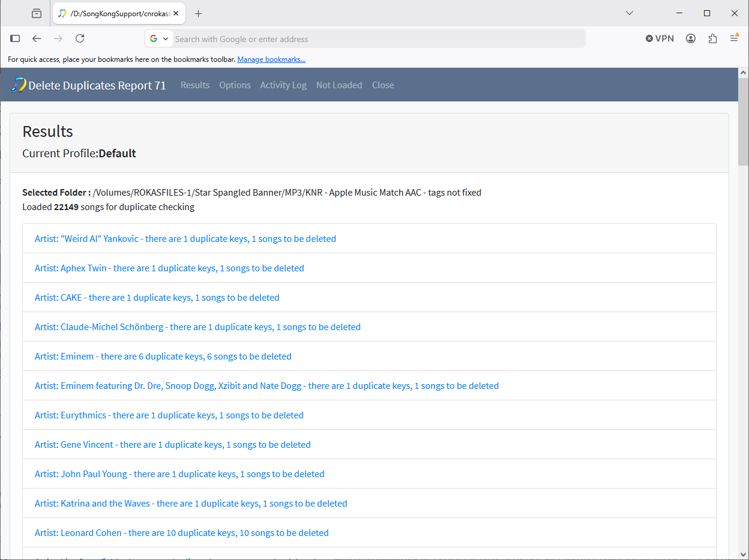Open the Activity Log menu item
The image size is (749, 560).
(283, 85)
